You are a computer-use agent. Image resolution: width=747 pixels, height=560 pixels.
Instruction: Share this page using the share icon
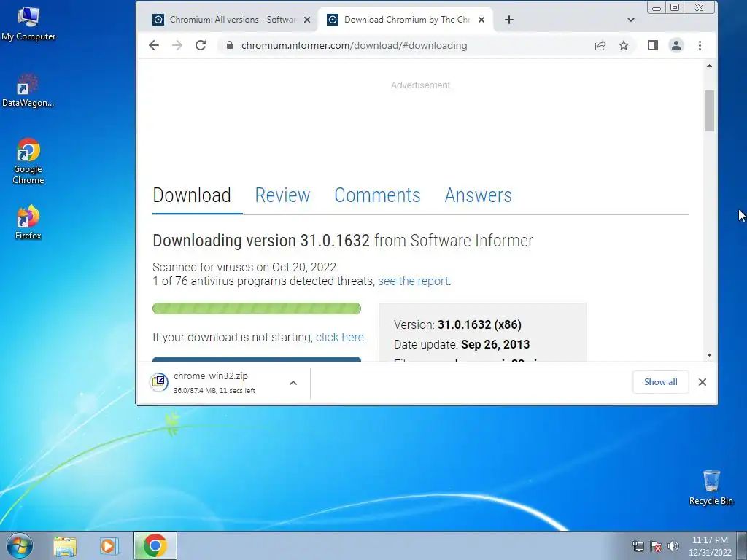pos(600,45)
